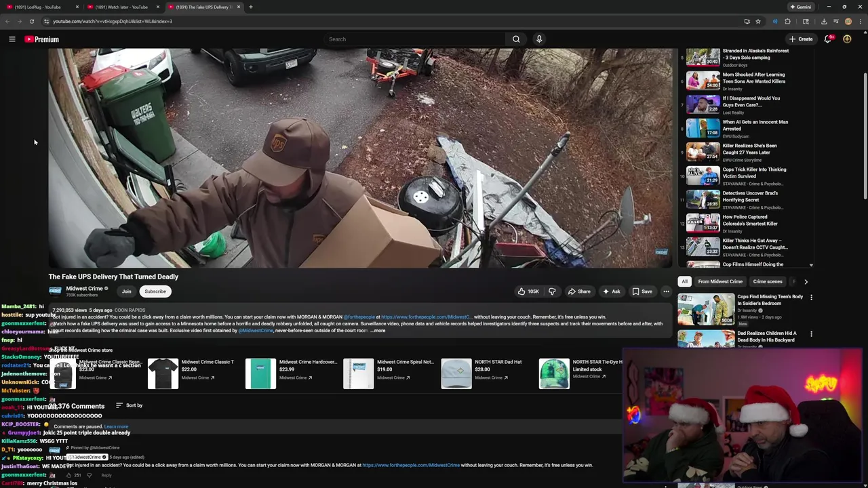The height and width of the screenshot is (488, 868).
Task: Open Gemini in Chrome
Action: pos(801,7)
